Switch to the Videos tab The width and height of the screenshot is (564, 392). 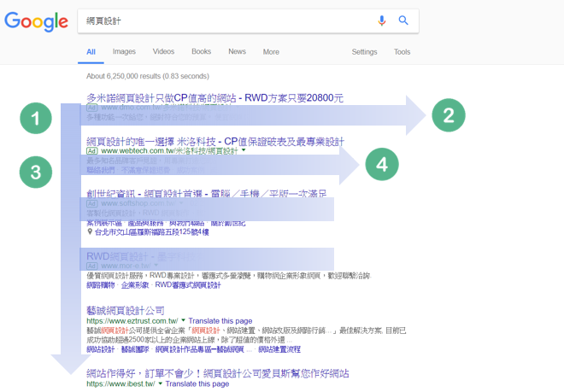[x=163, y=52]
